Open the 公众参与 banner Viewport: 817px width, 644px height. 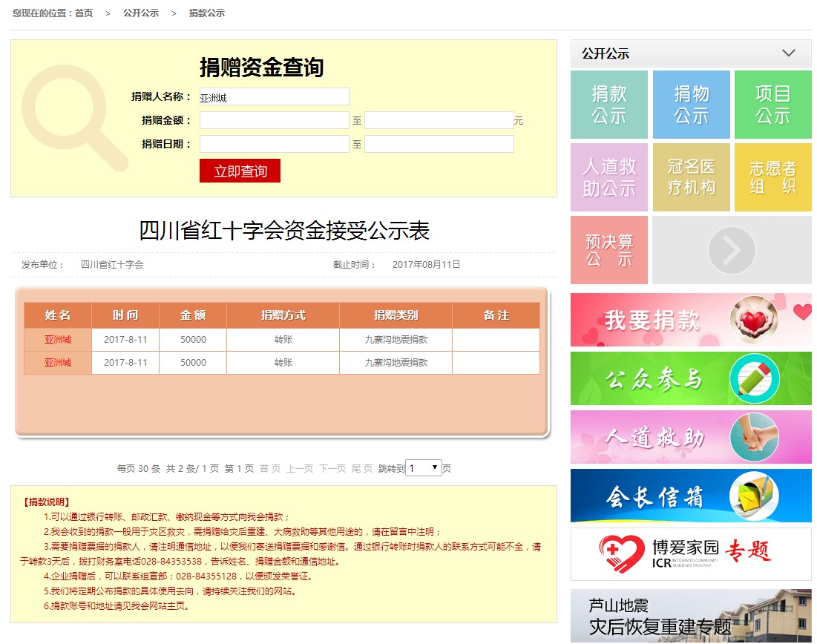pyautogui.click(x=690, y=378)
